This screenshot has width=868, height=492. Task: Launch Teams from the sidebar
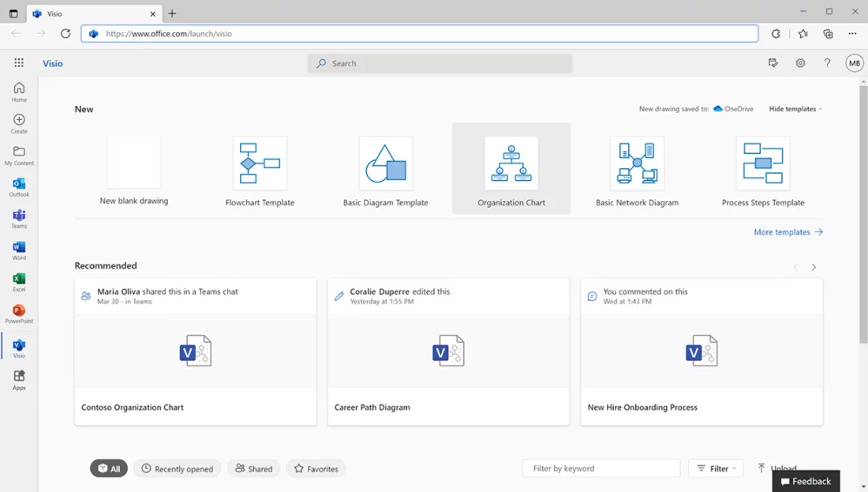(19, 219)
